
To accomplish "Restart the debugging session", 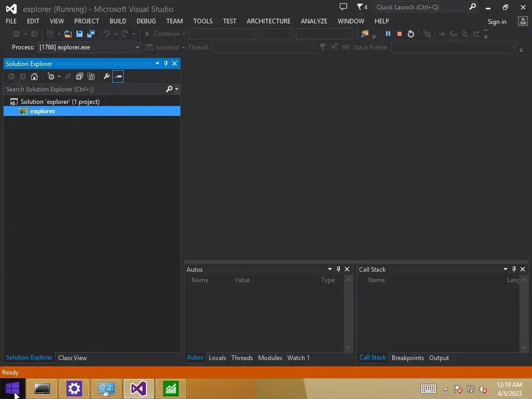I will tap(411, 34).
